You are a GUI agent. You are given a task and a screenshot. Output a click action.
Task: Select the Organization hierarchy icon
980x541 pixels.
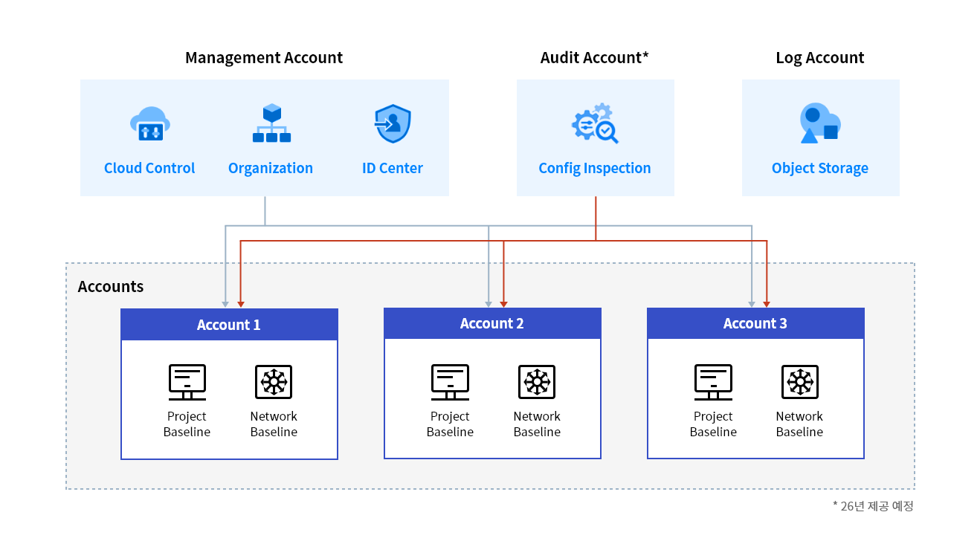tap(271, 123)
